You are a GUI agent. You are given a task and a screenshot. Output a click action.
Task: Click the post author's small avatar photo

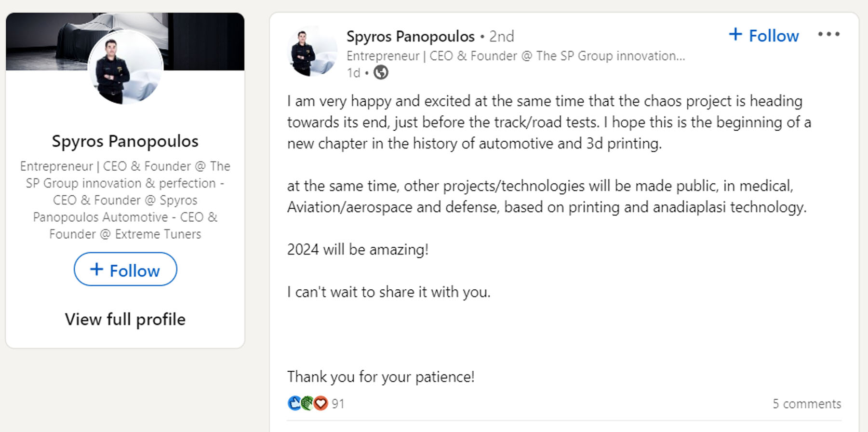click(x=312, y=51)
